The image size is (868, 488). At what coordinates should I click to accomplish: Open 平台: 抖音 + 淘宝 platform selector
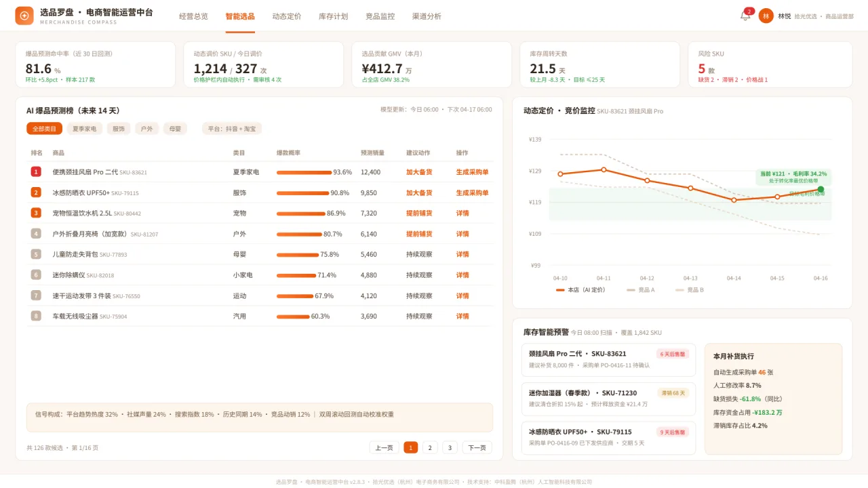232,129
